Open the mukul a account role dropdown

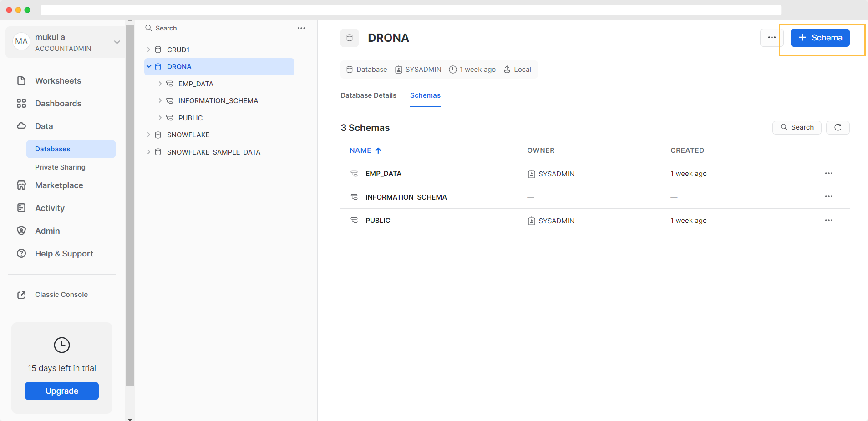point(117,42)
